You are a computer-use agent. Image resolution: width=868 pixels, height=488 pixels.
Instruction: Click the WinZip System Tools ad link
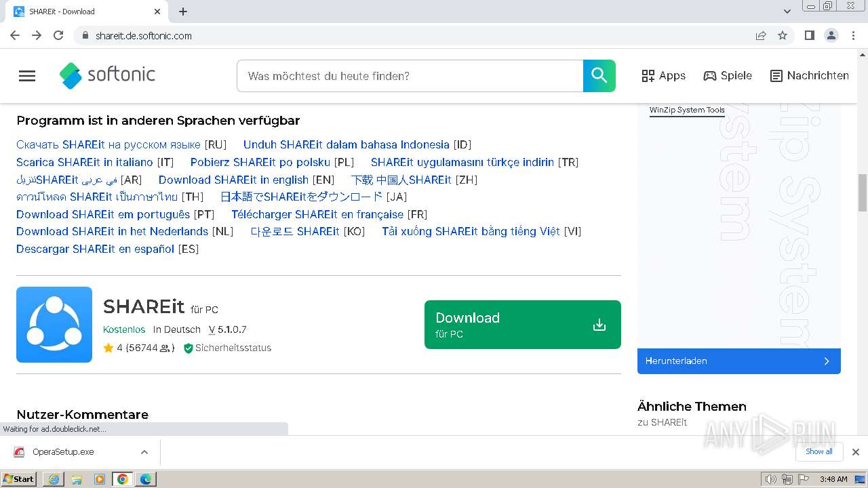point(687,110)
